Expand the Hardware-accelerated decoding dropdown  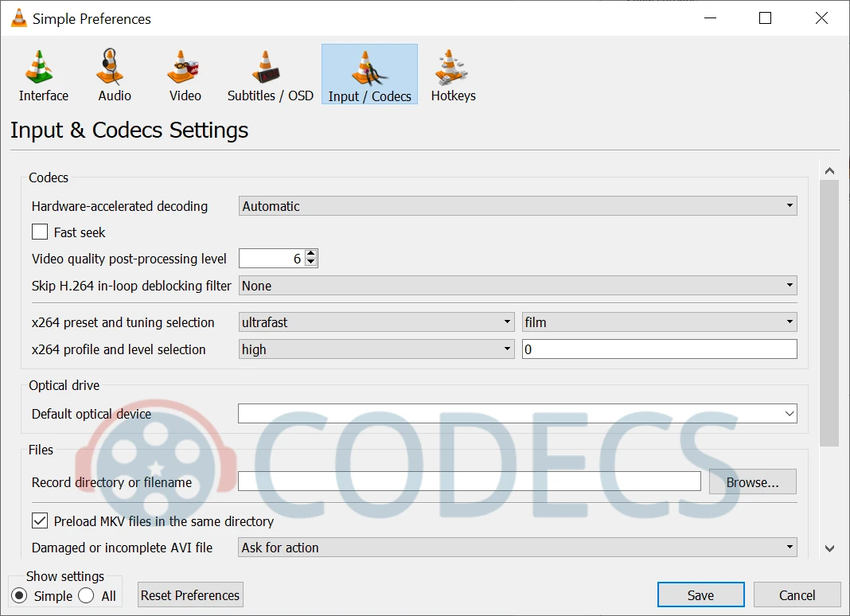518,206
